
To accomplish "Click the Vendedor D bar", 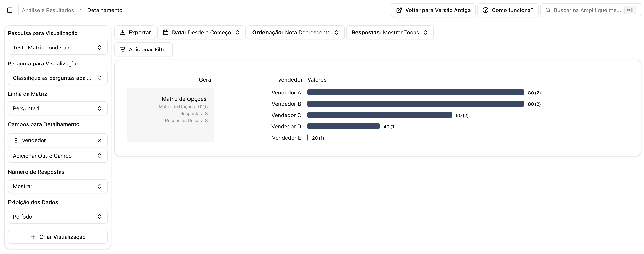I will (343, 126).
